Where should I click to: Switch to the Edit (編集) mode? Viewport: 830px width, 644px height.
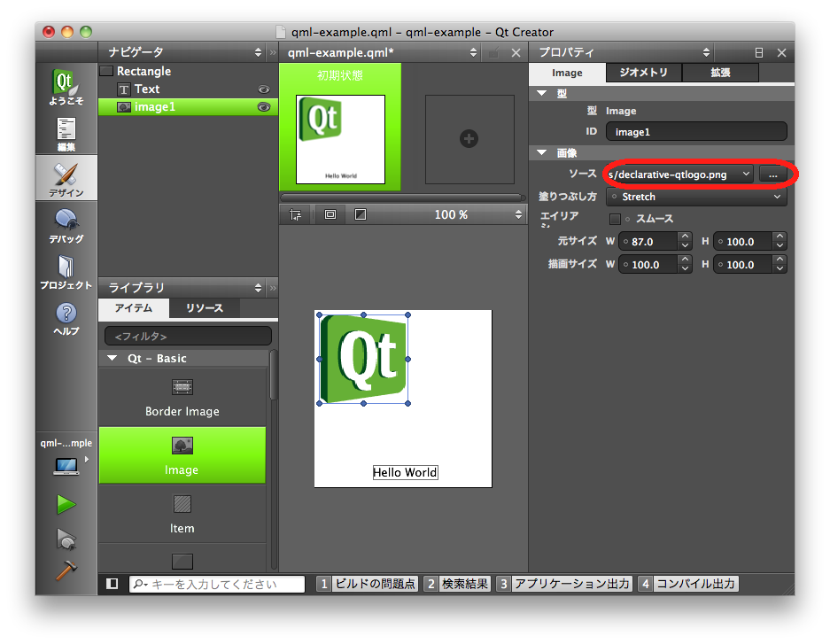pyautogui.click(x=66, y=134)
